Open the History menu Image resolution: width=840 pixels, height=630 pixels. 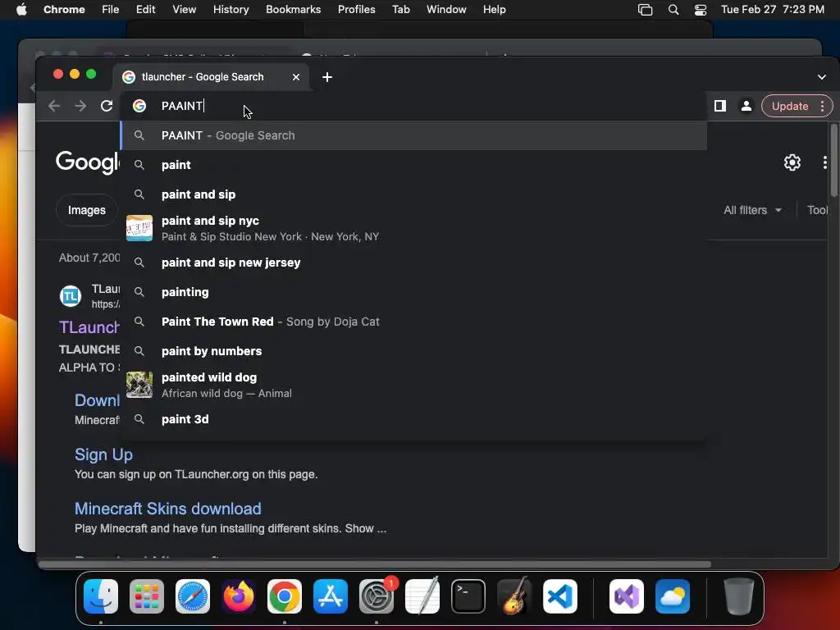coord(231,10)
